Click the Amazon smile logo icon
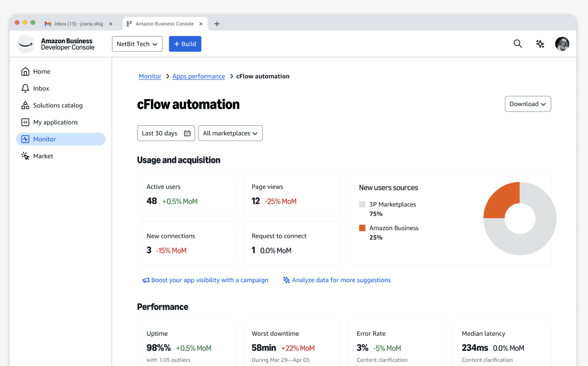This screenshot has width=588, height=366. (25, 44)
